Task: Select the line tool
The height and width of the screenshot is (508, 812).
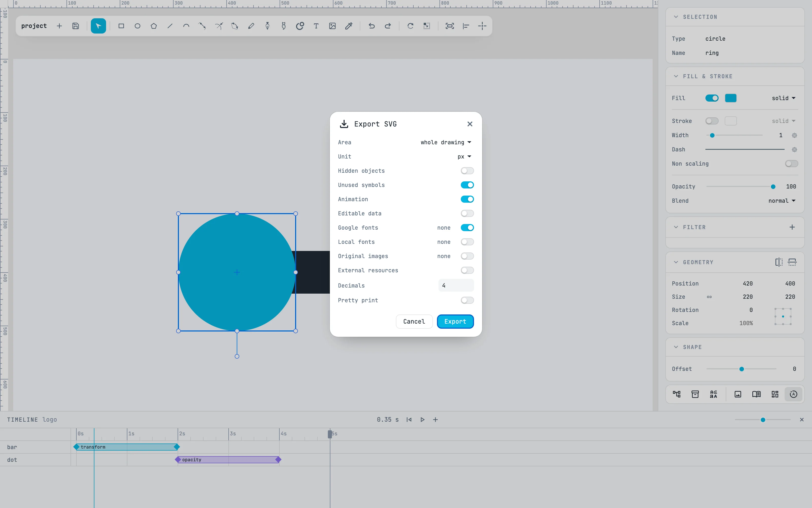Action: pyautogui.click(x=170, y=26)
